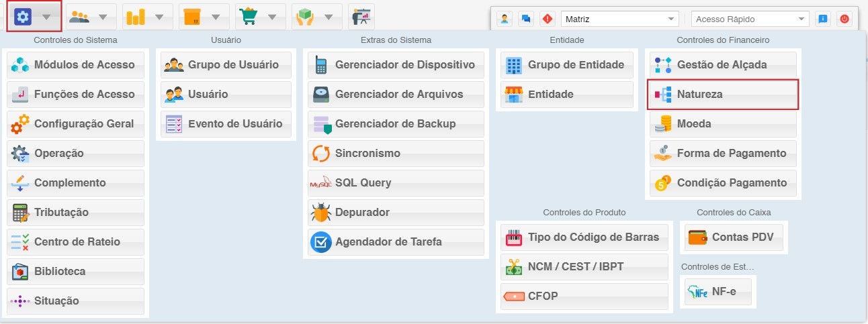
Task: Open Tipo do Código de Barras
Action: coord(584,237)
